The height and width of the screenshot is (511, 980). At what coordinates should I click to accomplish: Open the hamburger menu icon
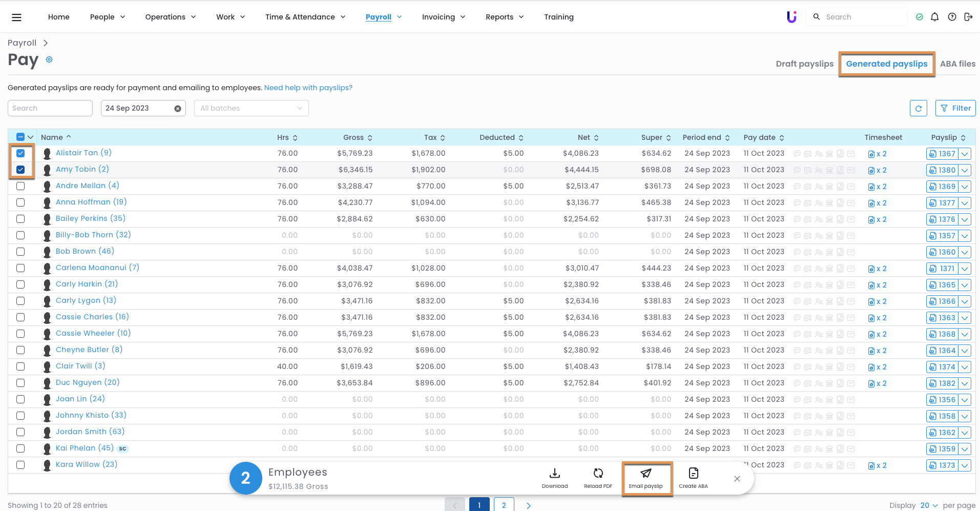16,17
